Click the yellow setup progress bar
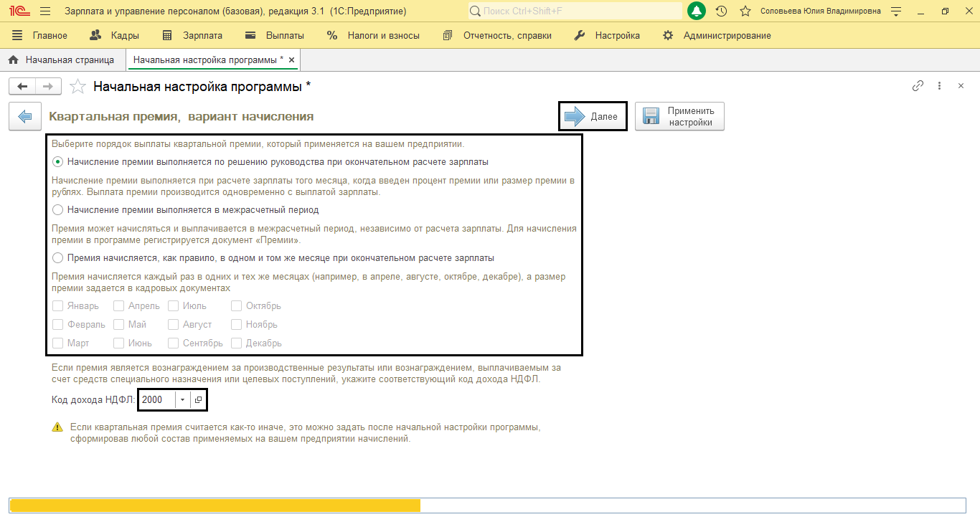The image size is (980, 522). [x=215, y=506]
